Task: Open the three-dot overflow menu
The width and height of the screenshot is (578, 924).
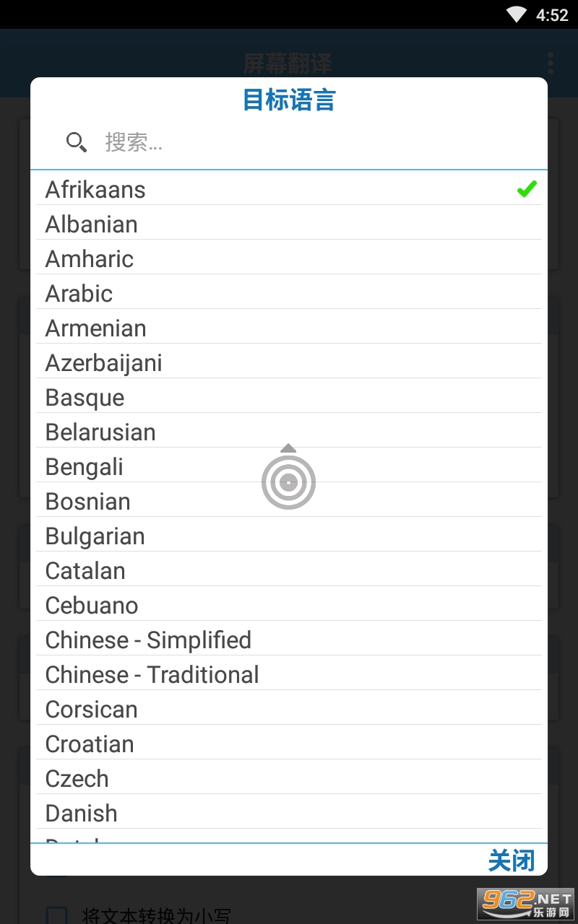Action: click(x=551, y=64)
